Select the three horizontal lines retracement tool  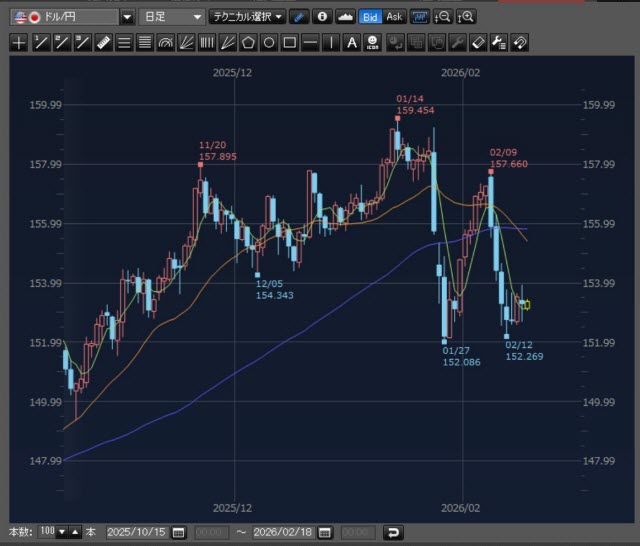[x=124, y=42]
